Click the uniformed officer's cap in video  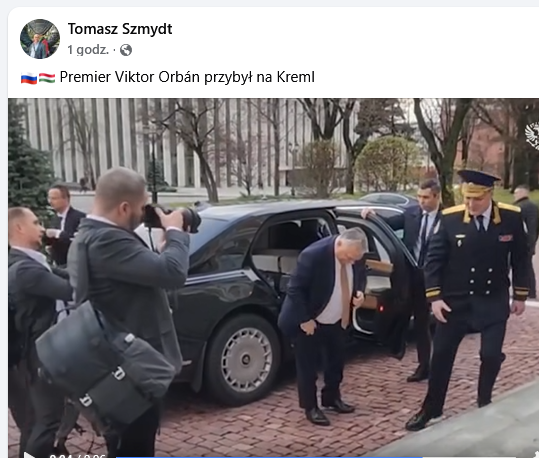click(478, 182)
